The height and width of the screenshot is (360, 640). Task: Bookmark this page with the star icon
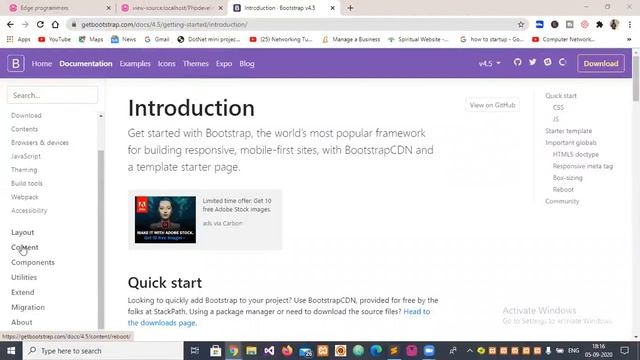(x=521, y=24)
